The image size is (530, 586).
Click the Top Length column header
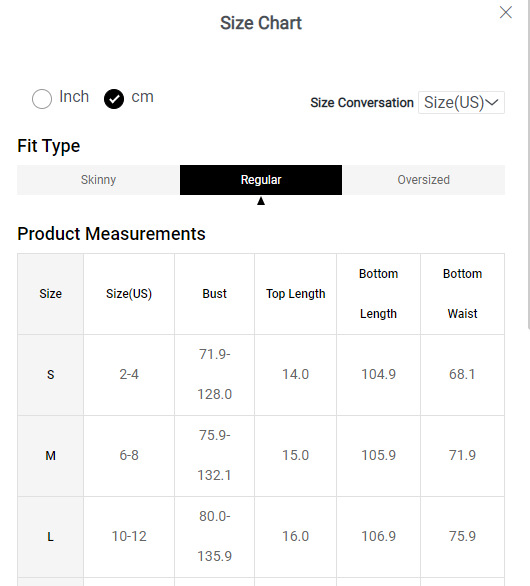tap(296, 294)
